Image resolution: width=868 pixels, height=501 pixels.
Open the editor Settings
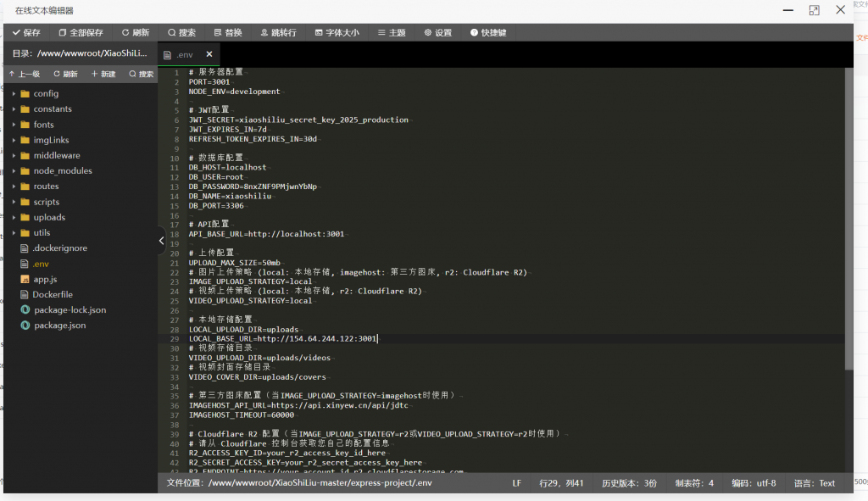pos(438,32)
